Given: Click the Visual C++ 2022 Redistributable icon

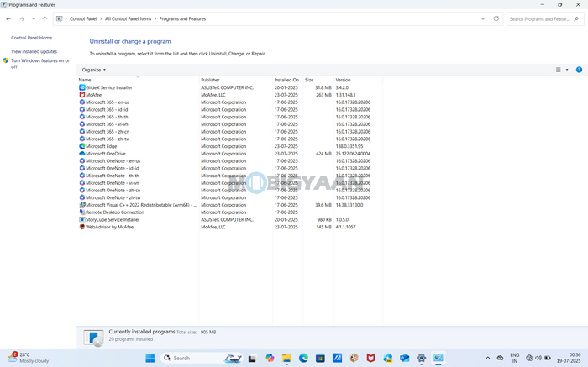Looking at the screenshot, I should 82,205.
